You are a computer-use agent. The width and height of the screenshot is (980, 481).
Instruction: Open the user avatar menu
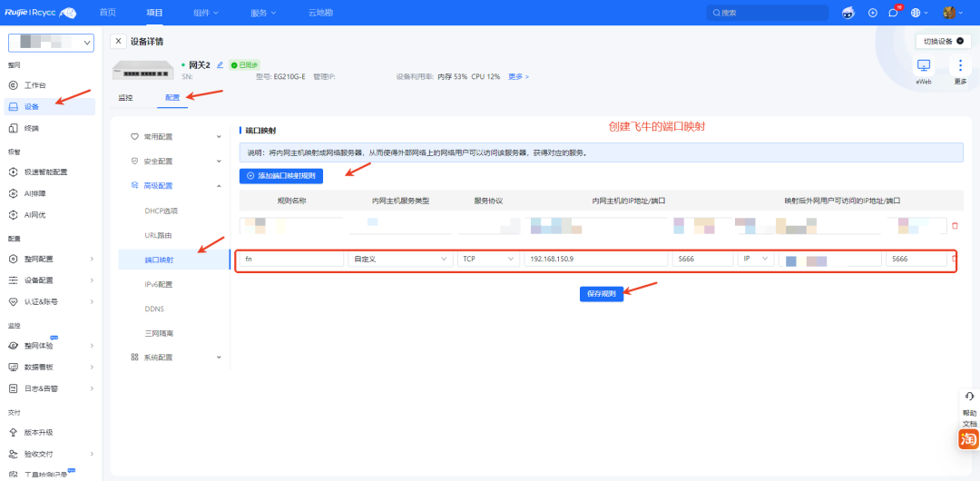click(953, 13)
